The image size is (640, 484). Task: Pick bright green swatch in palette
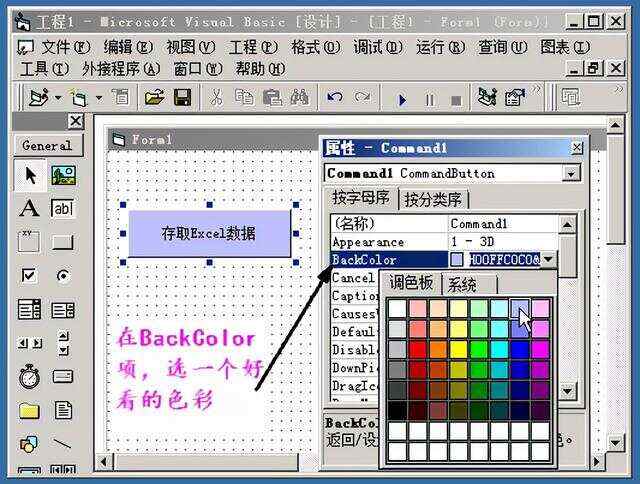[479, 350]
